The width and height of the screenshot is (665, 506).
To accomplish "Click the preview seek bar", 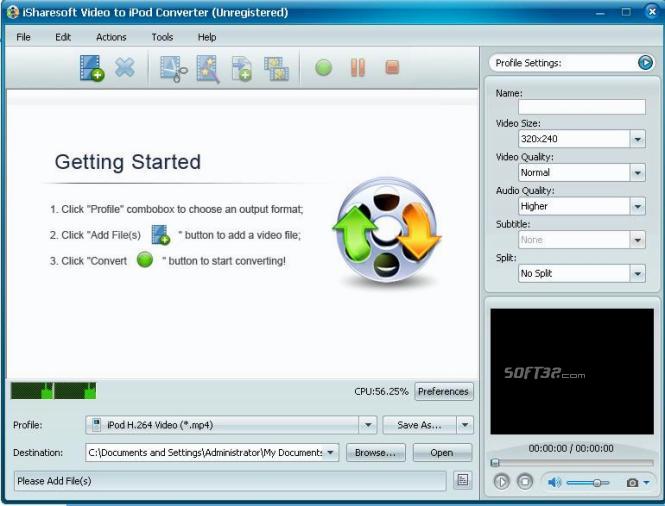I will 571,463.
